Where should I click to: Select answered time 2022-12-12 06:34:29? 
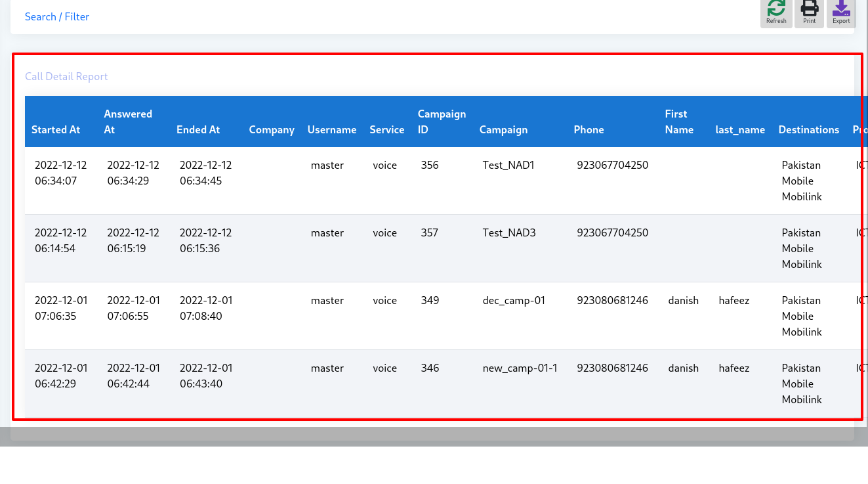tap(133, 173)
